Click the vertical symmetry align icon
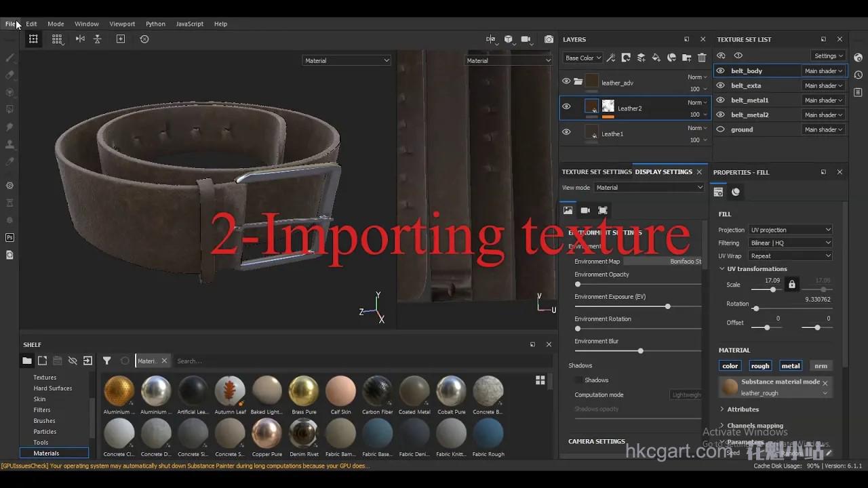The height and width of the screenshot is (488, 868). [x=98, y=39]
